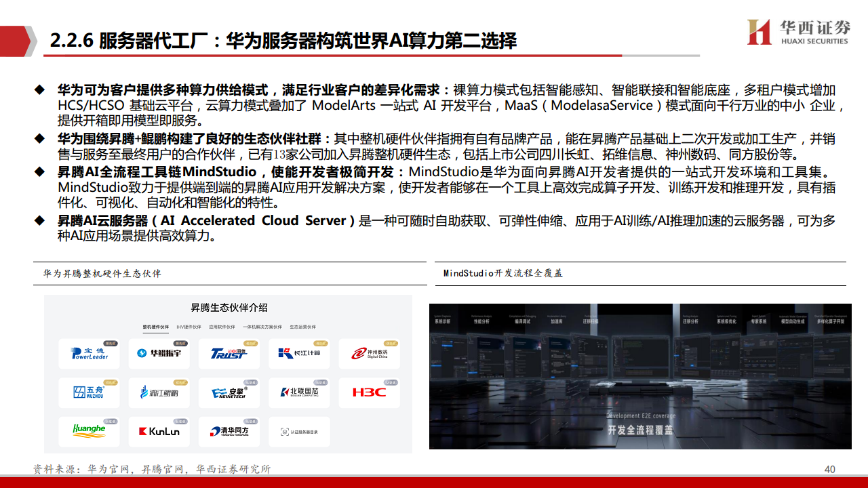Open the PowerLeader 宝德 partner card

point(90,353)
